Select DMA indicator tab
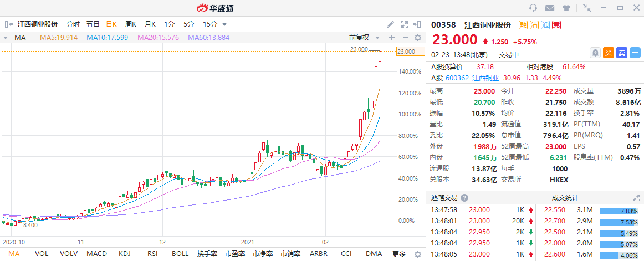 pyautogui.click(x=374, y=254)
